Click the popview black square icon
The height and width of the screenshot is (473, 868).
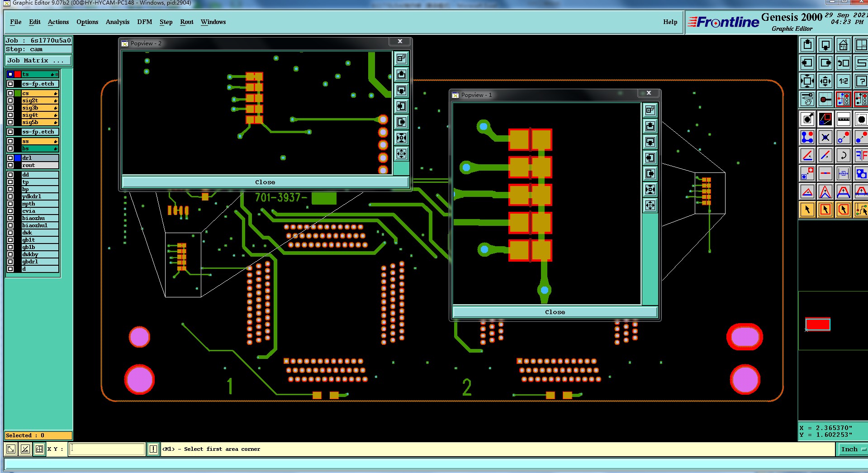click(825, 119)
